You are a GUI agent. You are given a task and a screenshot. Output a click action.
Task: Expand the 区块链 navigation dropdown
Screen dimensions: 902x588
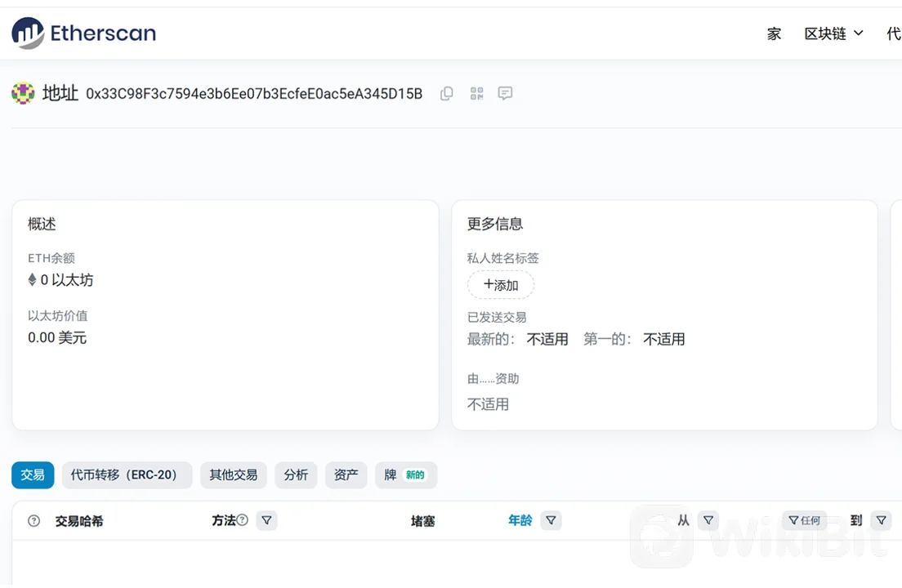pos(832,33)
